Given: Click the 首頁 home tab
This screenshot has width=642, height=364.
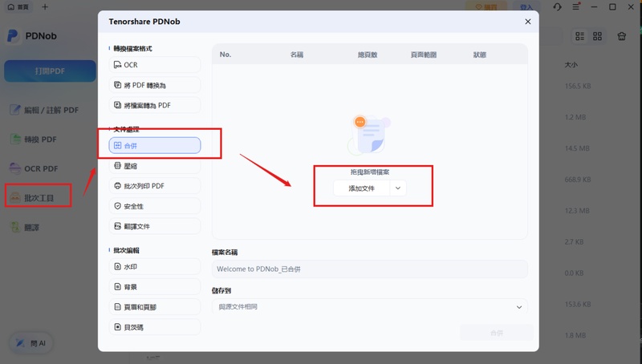Looking at the screenshot, I should point(18,7).
